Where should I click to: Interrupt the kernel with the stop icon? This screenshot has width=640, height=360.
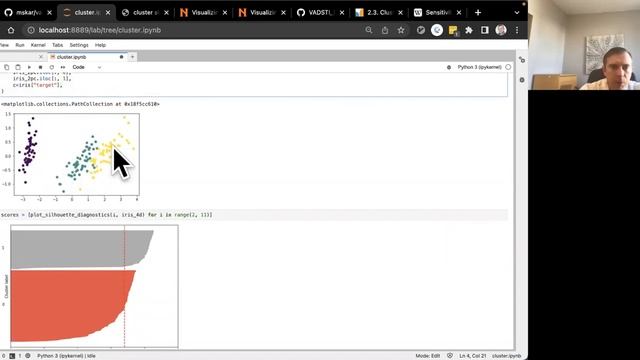point(40,67)
